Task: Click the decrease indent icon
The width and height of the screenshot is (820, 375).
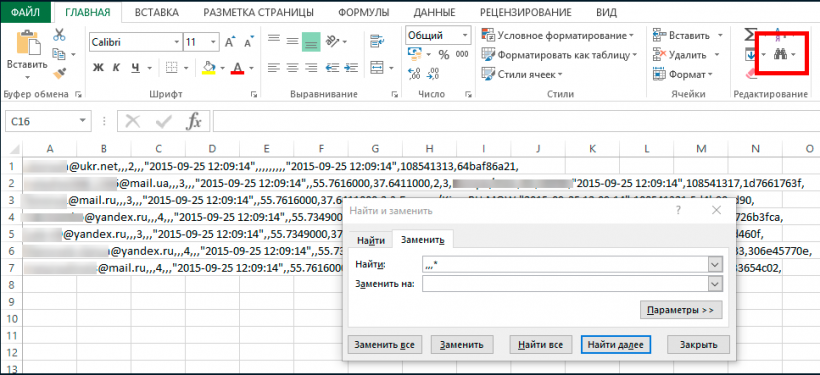Action: click(x=332, y=67)
